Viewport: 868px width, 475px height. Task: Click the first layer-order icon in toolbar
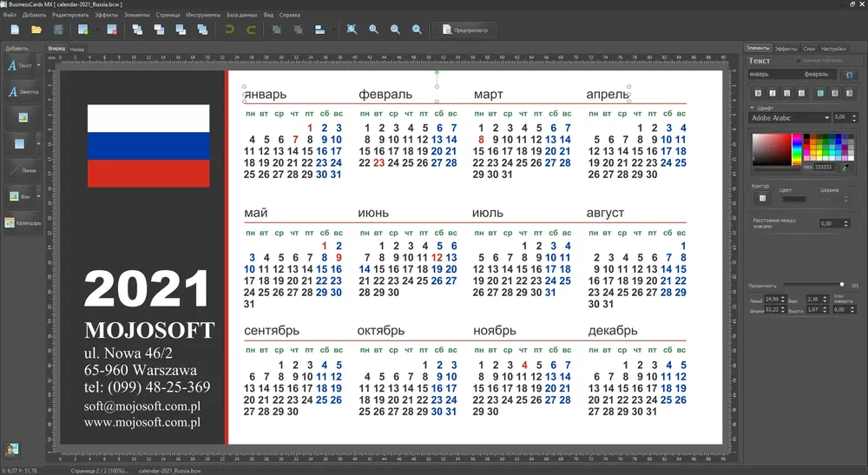(137, 30)
